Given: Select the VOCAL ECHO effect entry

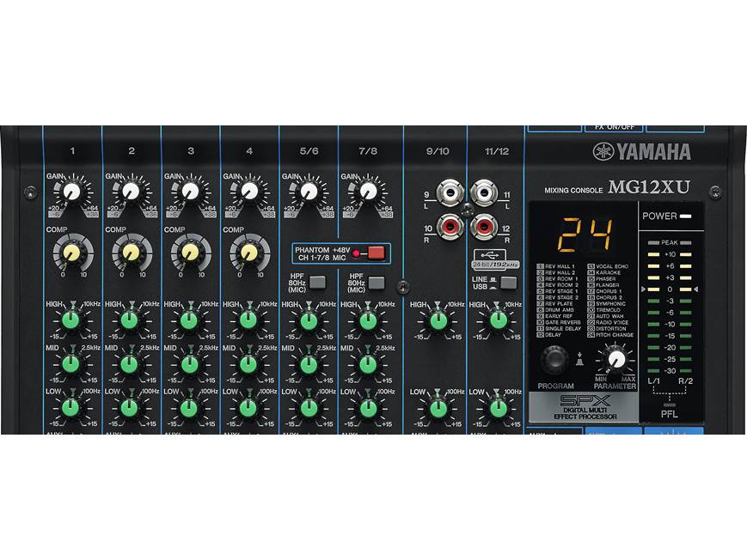Looking at the screenshot, I should point(607,265).
